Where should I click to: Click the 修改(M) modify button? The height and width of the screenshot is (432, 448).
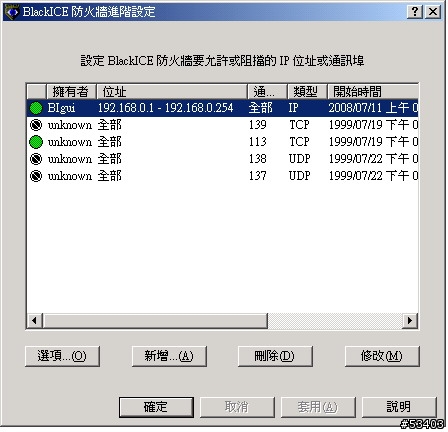382,356
